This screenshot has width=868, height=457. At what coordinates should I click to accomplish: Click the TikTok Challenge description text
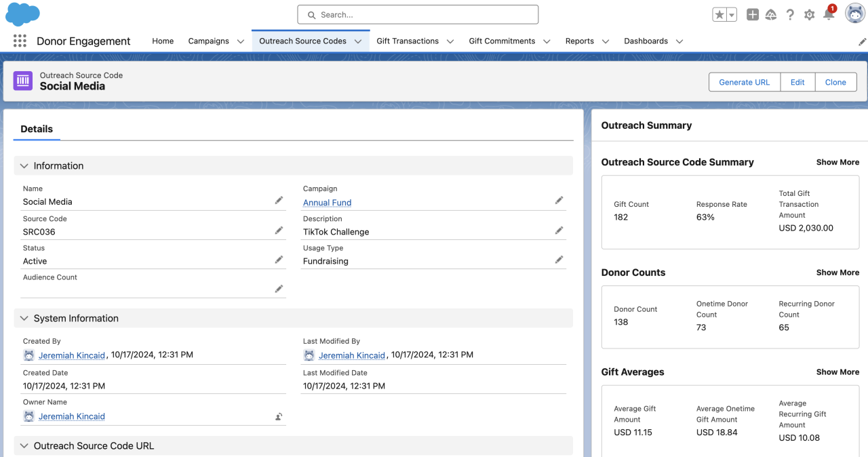tap(336, 232)
